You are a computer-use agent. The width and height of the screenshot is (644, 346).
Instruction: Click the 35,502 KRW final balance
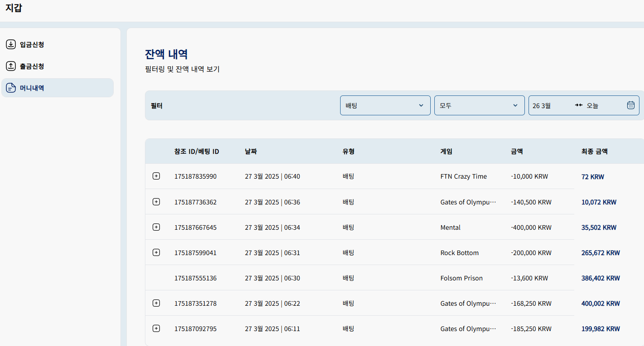[x=599, y=228]
